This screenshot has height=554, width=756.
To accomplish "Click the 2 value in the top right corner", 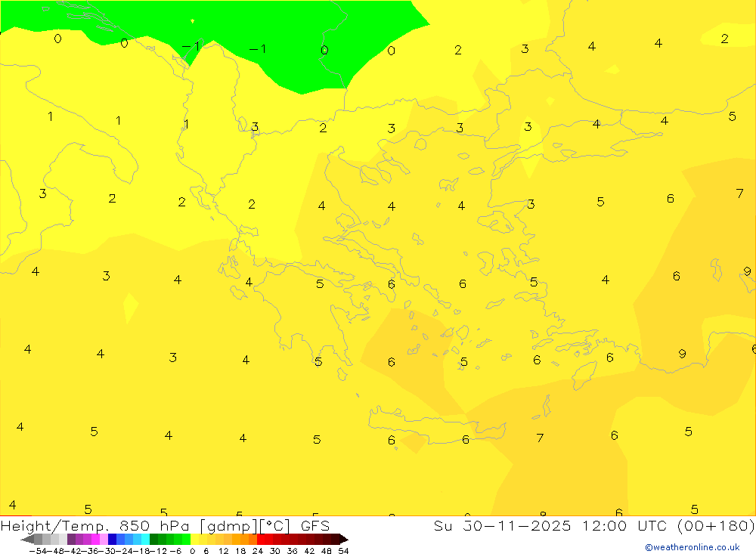I will tap(724, 39).
